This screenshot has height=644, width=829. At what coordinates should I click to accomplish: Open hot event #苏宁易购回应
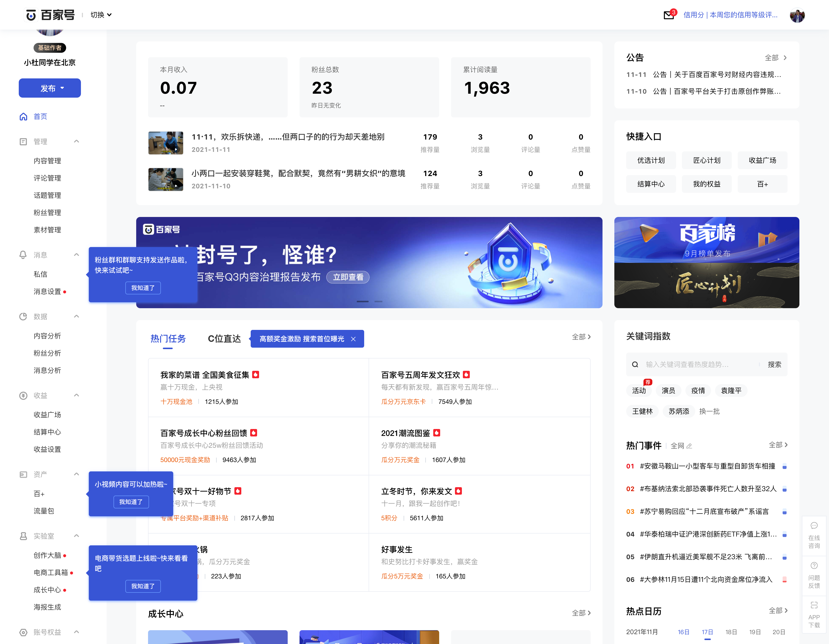click(x=704, y=512)
